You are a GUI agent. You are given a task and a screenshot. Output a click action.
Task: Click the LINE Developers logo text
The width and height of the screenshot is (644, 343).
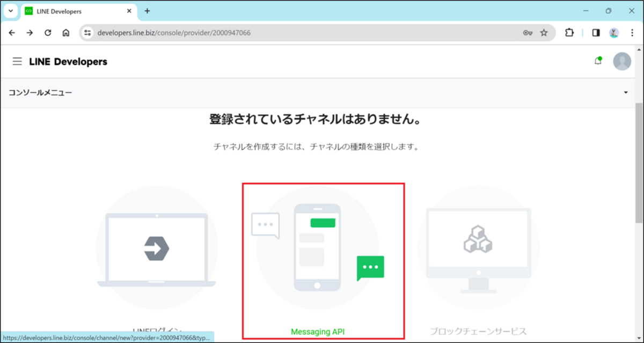point(68,62)
